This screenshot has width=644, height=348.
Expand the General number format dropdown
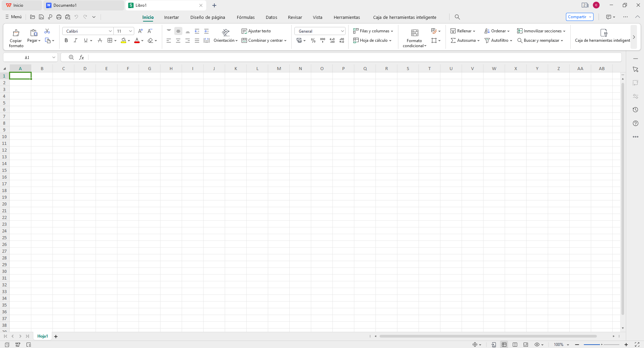coord(320,31)
